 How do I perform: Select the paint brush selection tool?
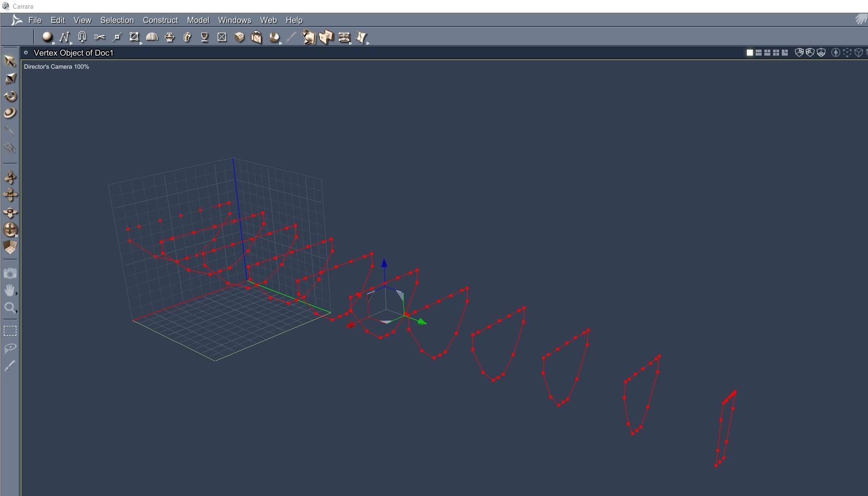coord(10,366)
